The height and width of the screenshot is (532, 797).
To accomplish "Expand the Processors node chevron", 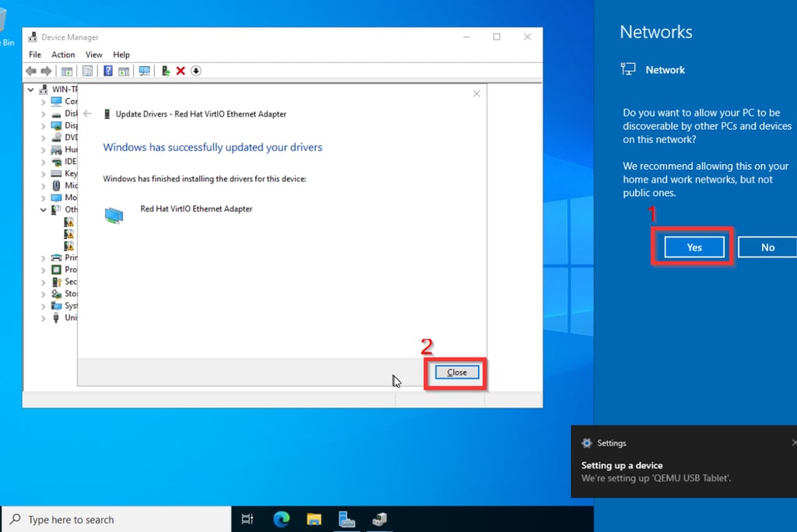I will click(44, 270).
